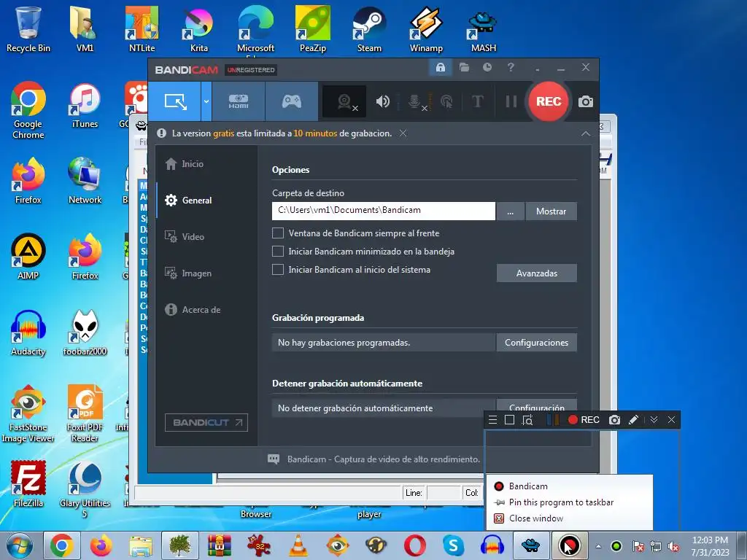Switch to game recording mode

[292, 101]
